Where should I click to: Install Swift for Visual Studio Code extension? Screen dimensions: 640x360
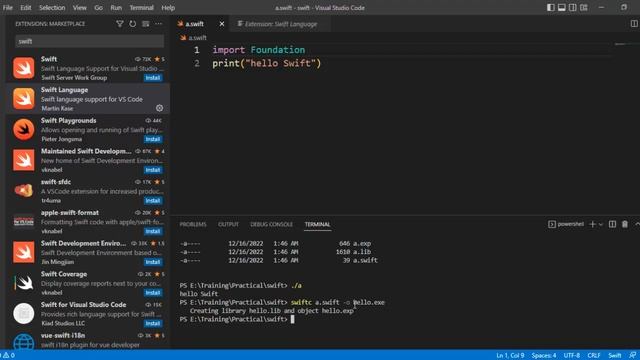pos(153,323)
